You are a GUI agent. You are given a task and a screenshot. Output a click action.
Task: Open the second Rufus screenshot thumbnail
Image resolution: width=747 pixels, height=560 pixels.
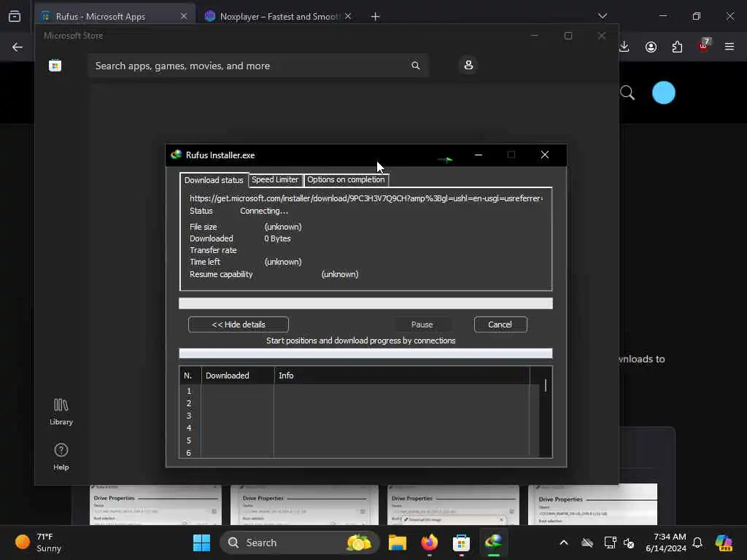(x=304, y=505)
